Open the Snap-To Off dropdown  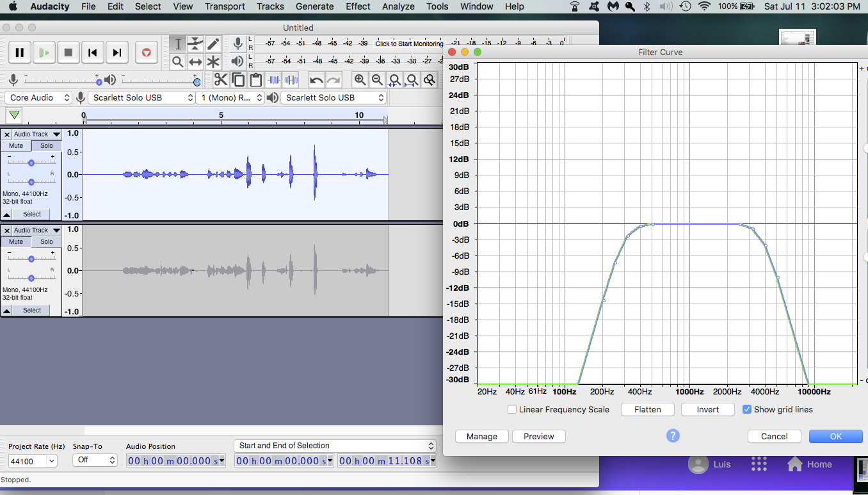(x=95, y=460)
